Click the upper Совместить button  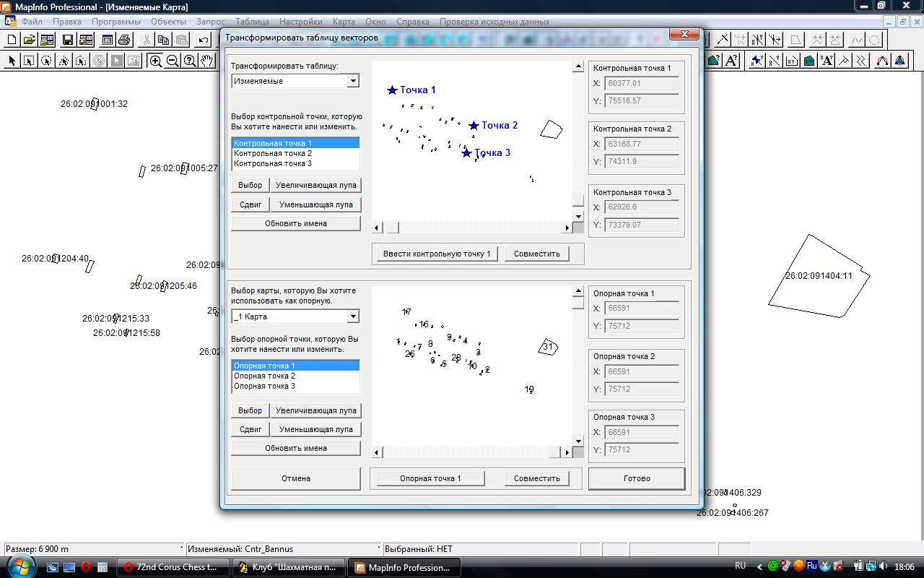[x=537, y=254]
